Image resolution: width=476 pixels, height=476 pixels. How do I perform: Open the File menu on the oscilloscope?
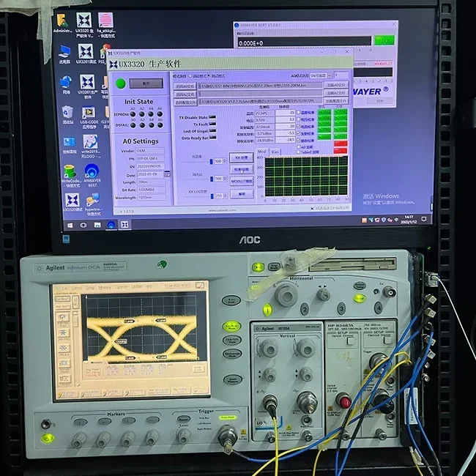[65, 288]
